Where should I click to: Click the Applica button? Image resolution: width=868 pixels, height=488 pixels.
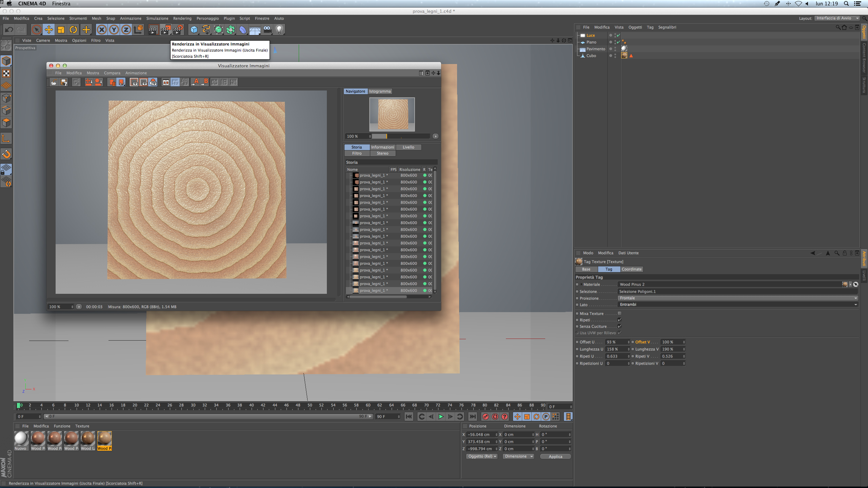click(555, 456)
